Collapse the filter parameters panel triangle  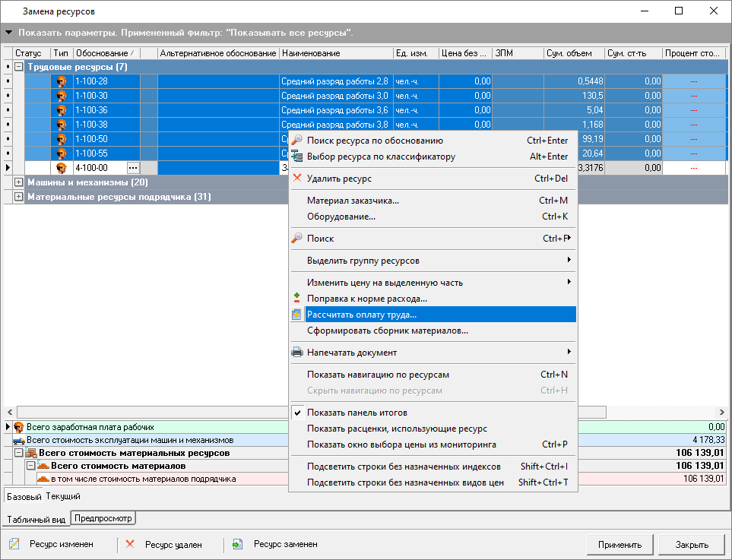[x=9, y=33]
